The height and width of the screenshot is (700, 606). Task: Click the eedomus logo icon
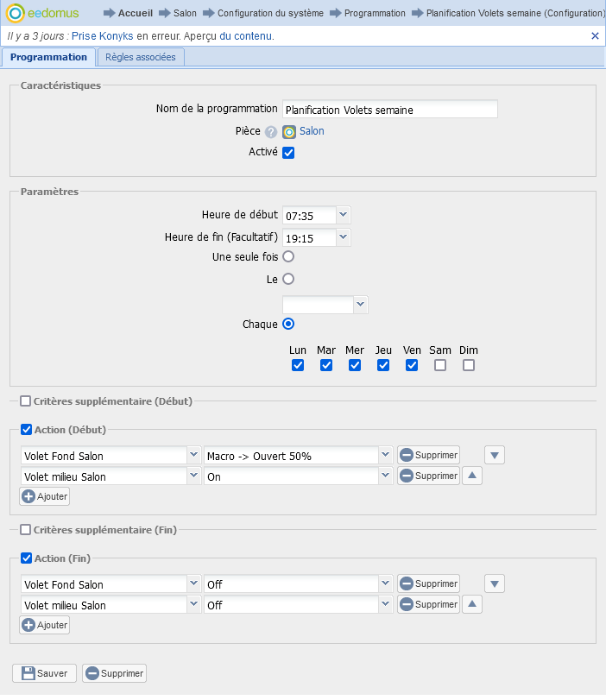[x=15, y=13]
